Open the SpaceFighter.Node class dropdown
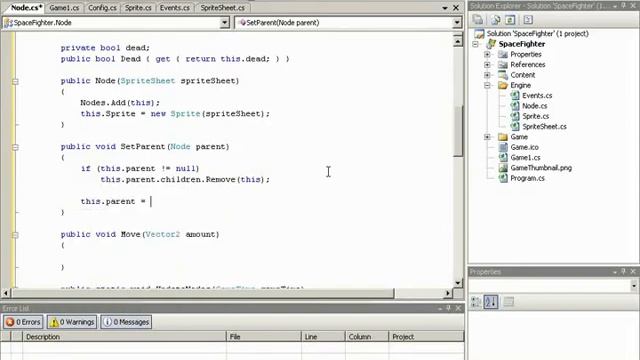640x360 pixels. click(x=224, y=23)
